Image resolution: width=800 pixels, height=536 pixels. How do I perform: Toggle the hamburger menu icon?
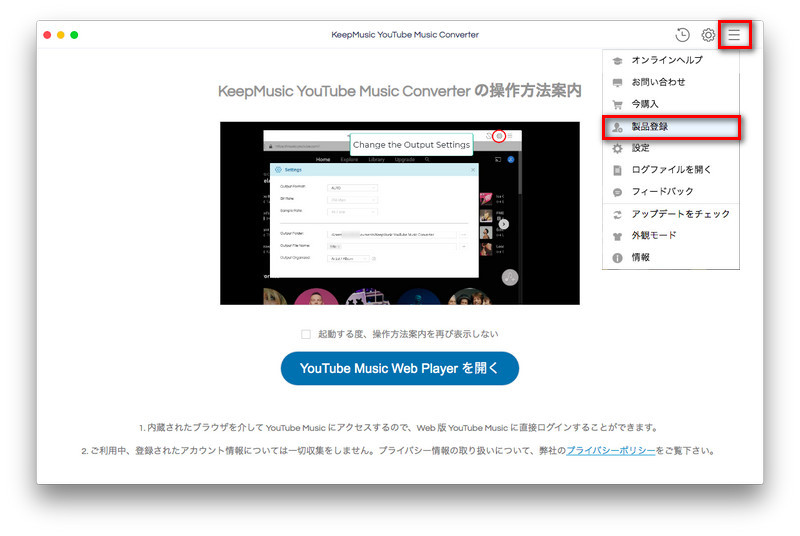tap(734, 35)
